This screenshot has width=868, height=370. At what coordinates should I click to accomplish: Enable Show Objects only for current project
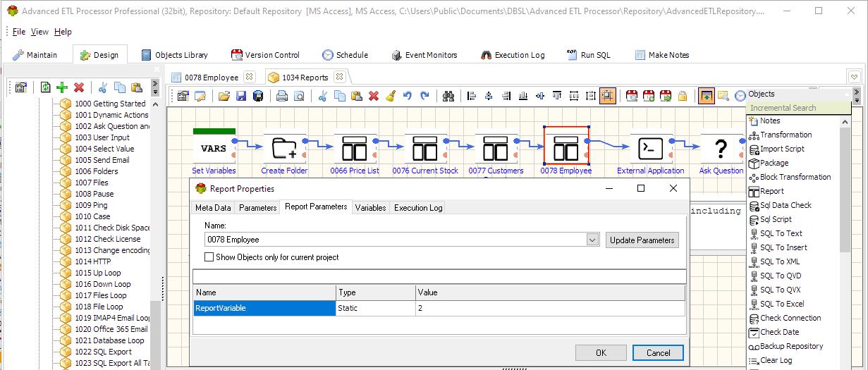tap(209, 257)
